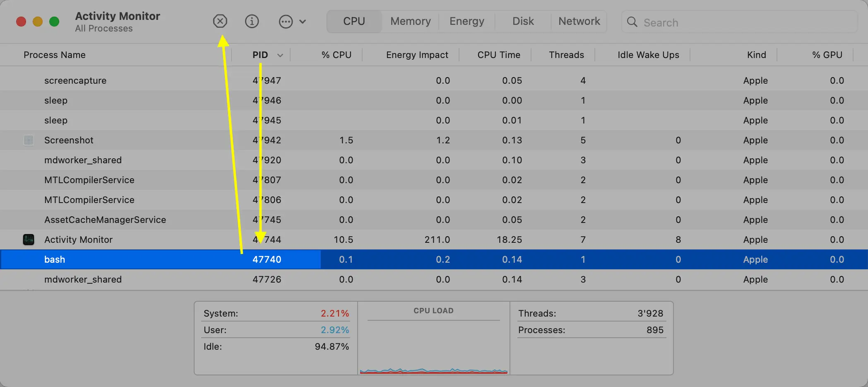Click Energy Impact value 211.0
Image resolution: width=868 pixels, height=387 pixels.
pos(437,239)
